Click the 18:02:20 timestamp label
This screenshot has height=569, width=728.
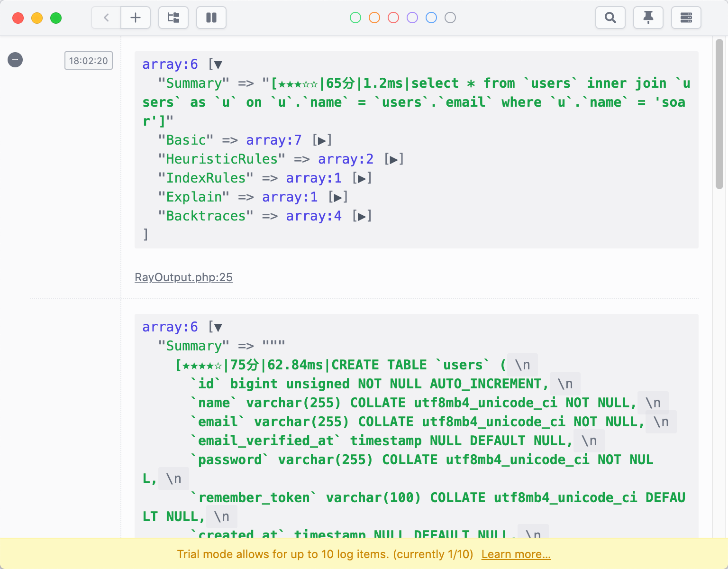click(x=89, y=61)
